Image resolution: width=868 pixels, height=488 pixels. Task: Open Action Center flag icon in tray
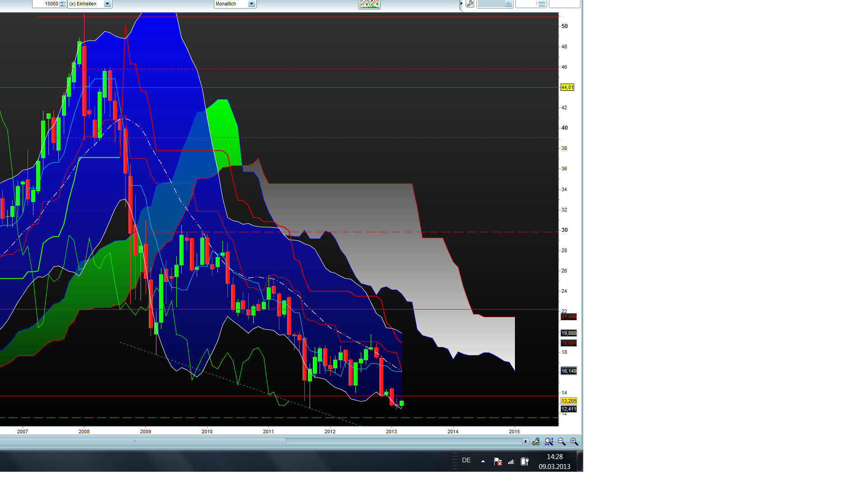click(x=498, y=461)
